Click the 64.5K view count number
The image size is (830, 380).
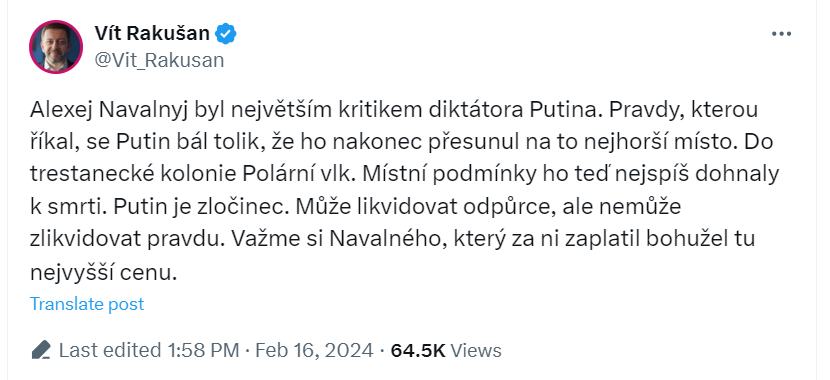[x=418, y=350]
